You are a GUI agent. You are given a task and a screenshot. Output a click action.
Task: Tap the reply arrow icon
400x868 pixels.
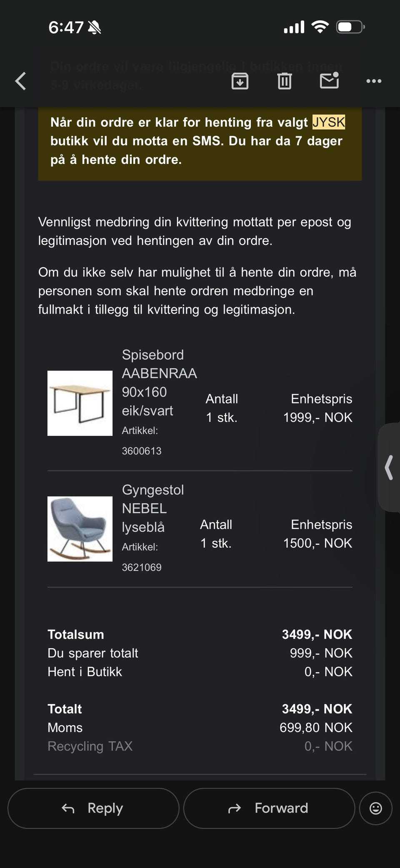[x=68, y=808]
